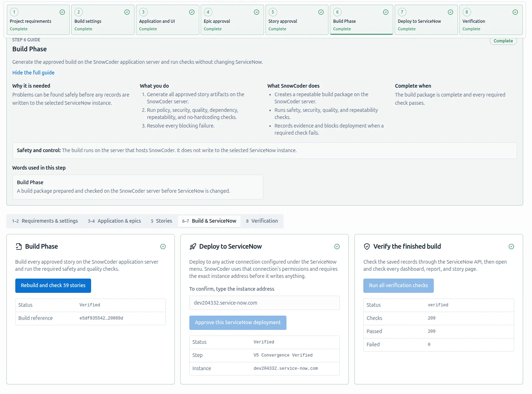Click the checkmark icon on Project requirements step
This screenshot has height=394, width=532.
tap(62, 12)
